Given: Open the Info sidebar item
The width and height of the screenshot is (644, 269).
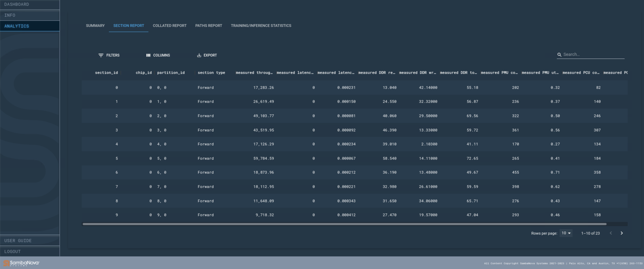Looking at the screenshot, I should [10, 15].
